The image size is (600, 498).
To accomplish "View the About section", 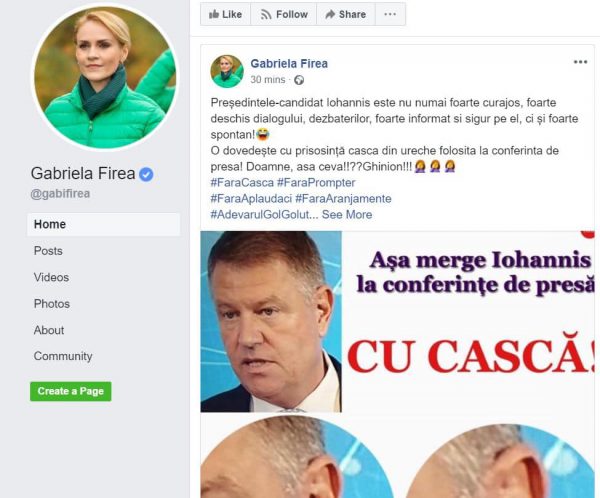I will 49,330.
